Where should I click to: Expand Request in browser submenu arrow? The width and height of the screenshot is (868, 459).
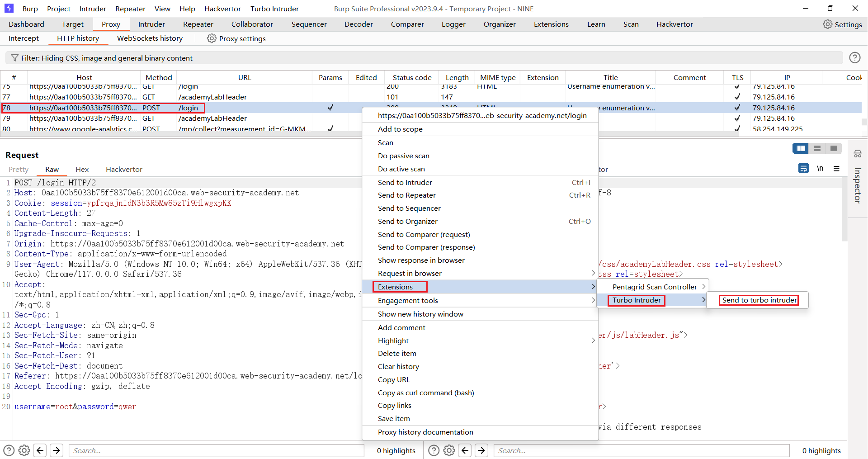(x=593, y=273)
